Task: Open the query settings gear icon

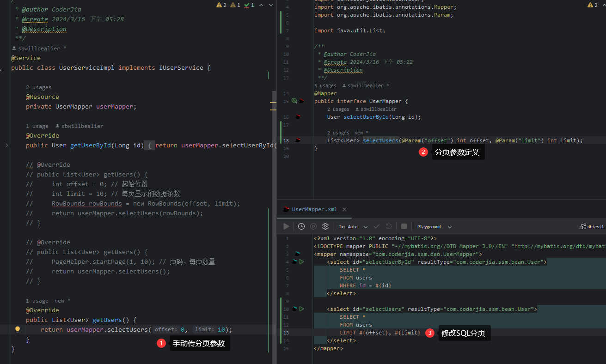Action: tap(325, 226)
